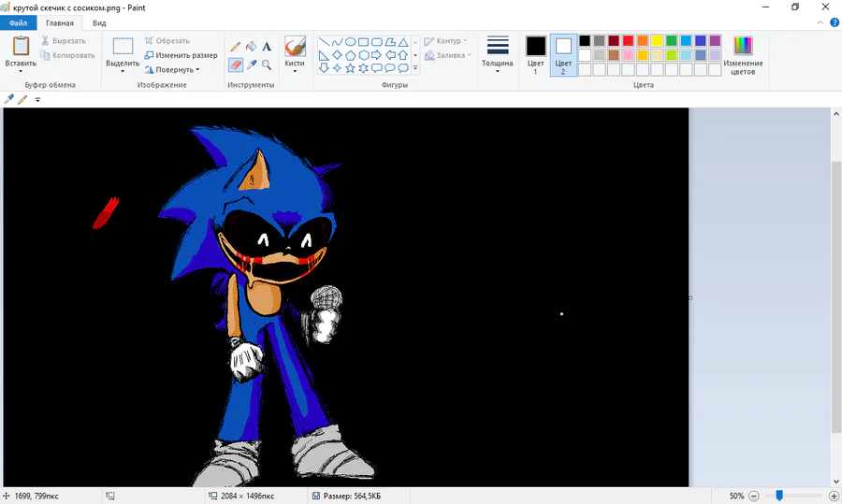Screen dimensions: 842x504
Task: Click the Вырезать button
Action: [x=64, y=41]
